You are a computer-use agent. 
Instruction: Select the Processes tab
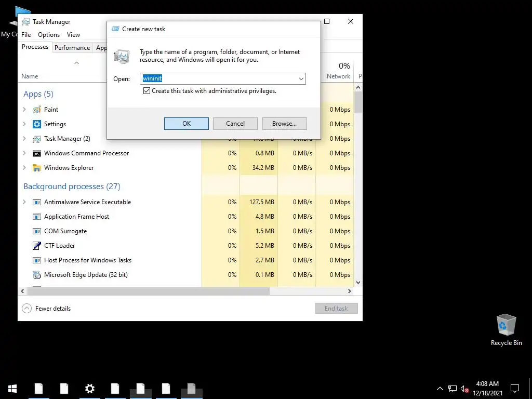pyautogui.click(x=35, y=47)
